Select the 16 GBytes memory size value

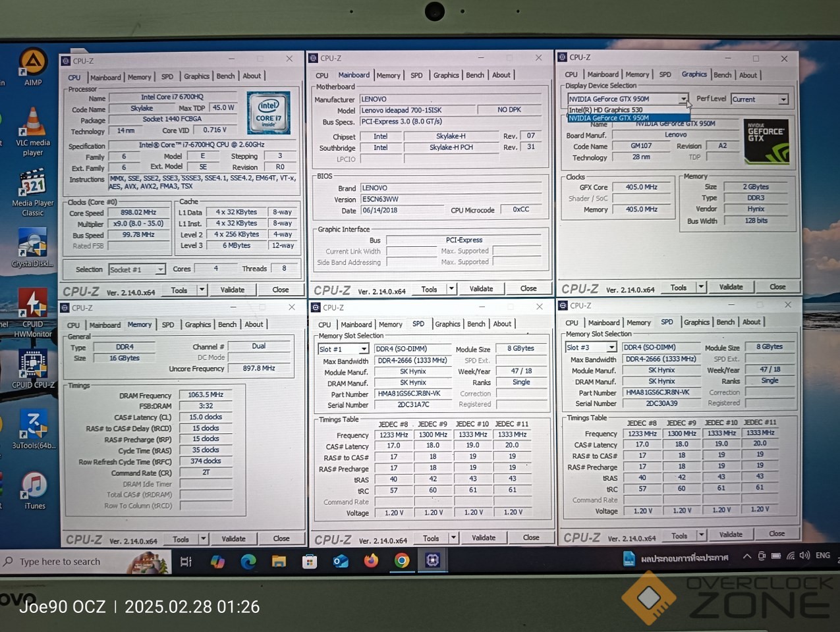tap(125, 358)
